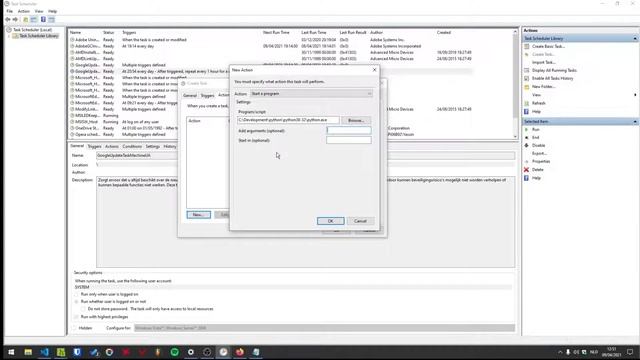This screenshot has width=640, height=360.
Task: Click the End icon under Selected Item
Action: coord(527,138)
